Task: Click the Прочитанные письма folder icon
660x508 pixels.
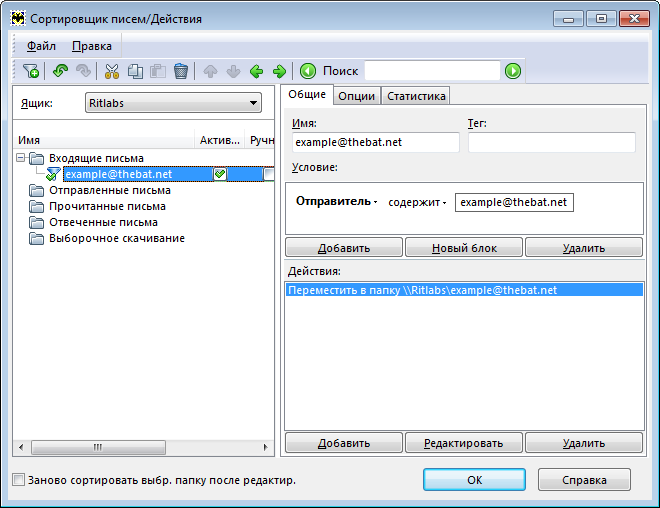Action: click(x=37, y=207)
